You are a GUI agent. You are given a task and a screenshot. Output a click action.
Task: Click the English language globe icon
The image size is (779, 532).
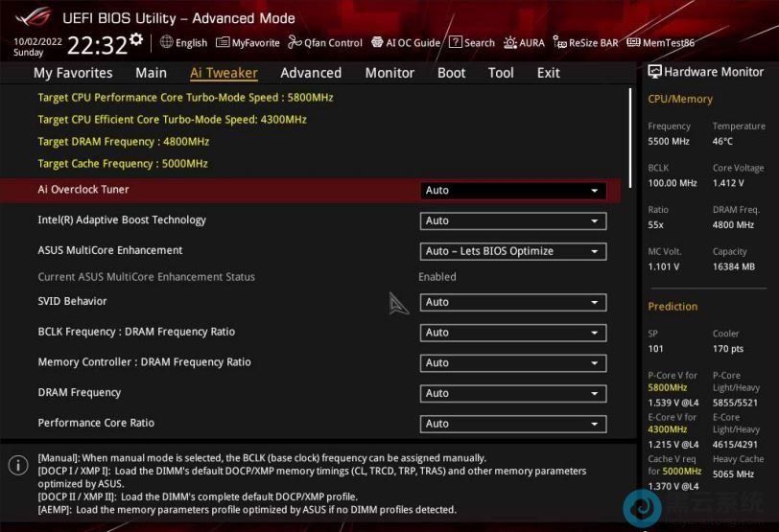point(167,42)
